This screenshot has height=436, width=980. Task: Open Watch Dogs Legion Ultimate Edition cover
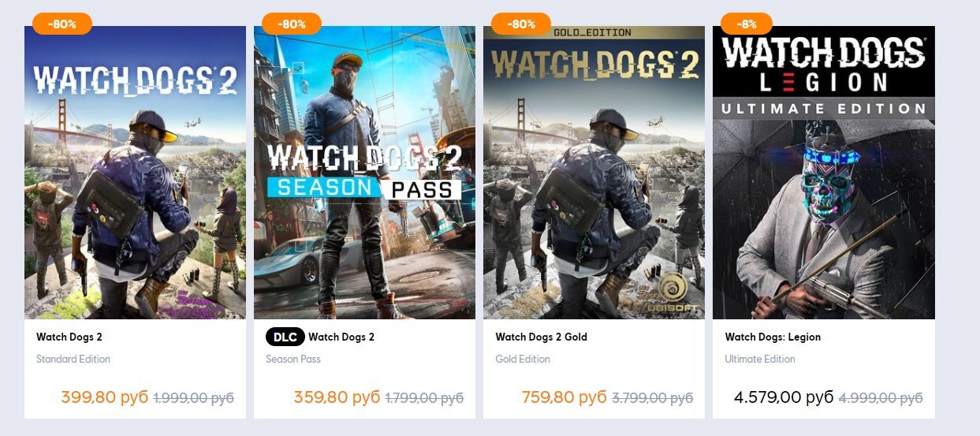pyautogui.click(x=824, y=173)
